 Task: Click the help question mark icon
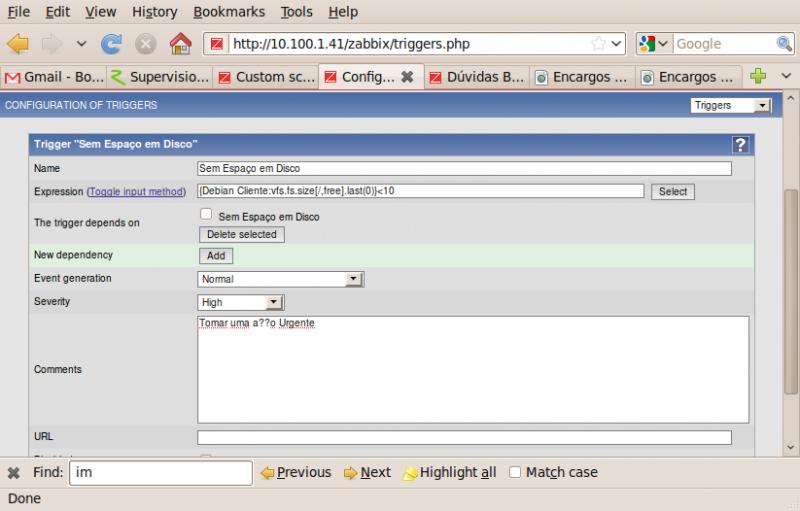point(740,145)
